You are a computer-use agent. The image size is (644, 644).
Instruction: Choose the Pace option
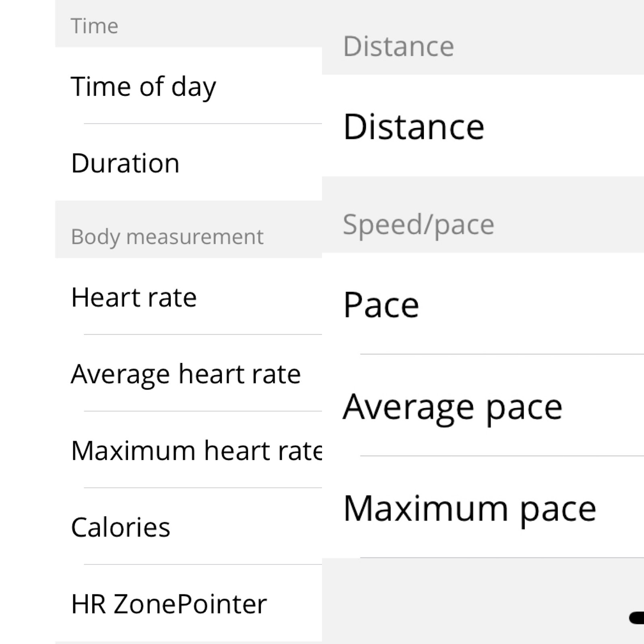[381, 305]
